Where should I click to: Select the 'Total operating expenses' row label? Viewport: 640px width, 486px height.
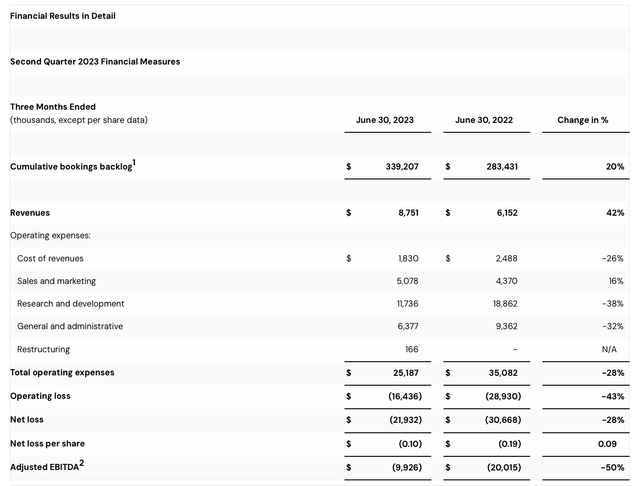tap(62, 373)
